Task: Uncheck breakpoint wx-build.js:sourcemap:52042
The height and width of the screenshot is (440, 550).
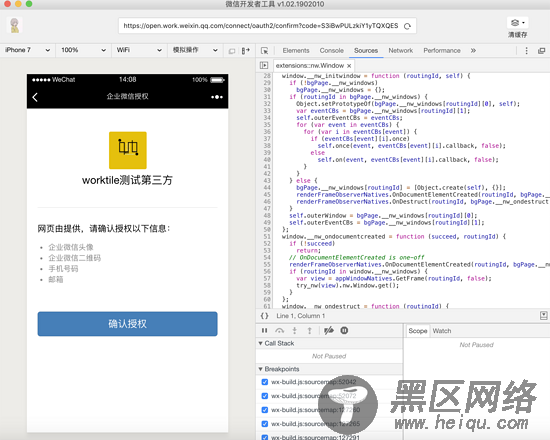Action: [265, 382]
